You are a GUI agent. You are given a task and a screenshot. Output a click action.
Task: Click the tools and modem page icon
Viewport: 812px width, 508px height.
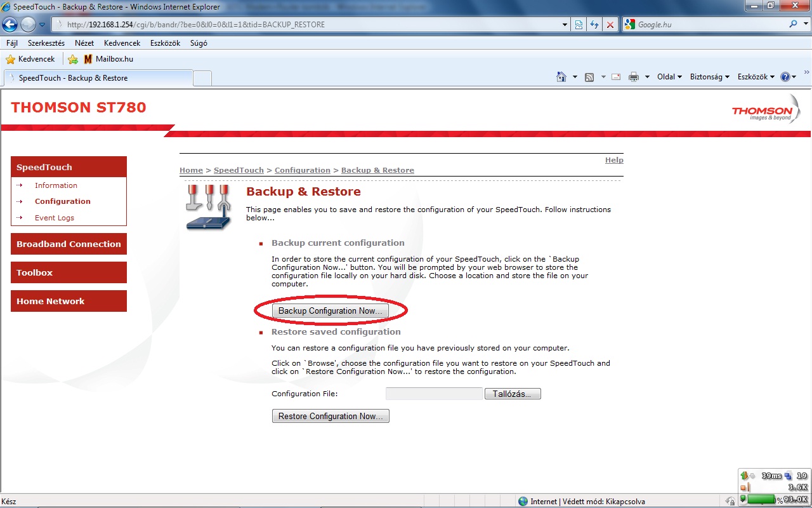coord(209,207)
